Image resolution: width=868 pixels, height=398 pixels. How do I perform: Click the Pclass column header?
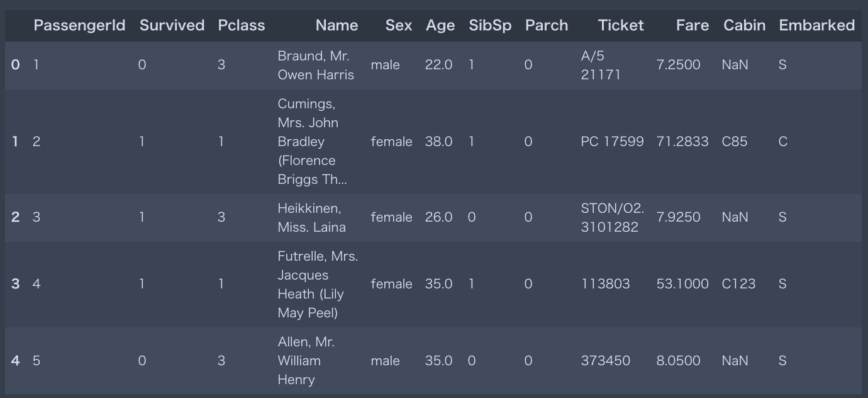tap(242, 25)
